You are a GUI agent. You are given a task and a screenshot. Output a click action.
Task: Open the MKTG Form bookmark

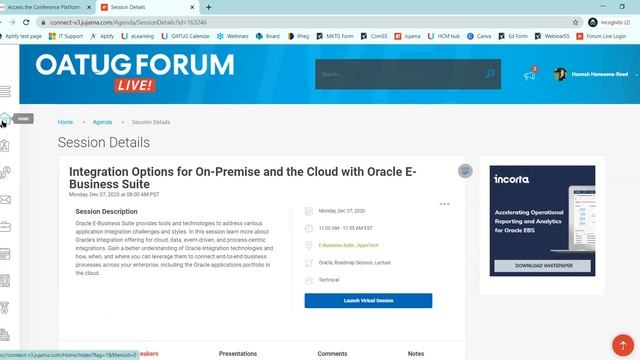pyautogui.click(x=335, y=36)
